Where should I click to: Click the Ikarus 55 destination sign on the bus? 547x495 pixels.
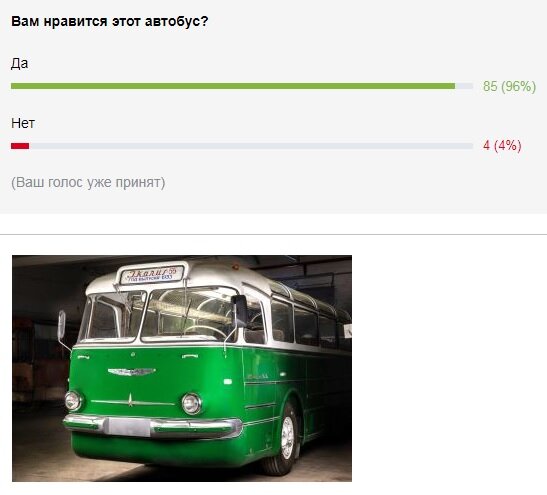[151, 275]
